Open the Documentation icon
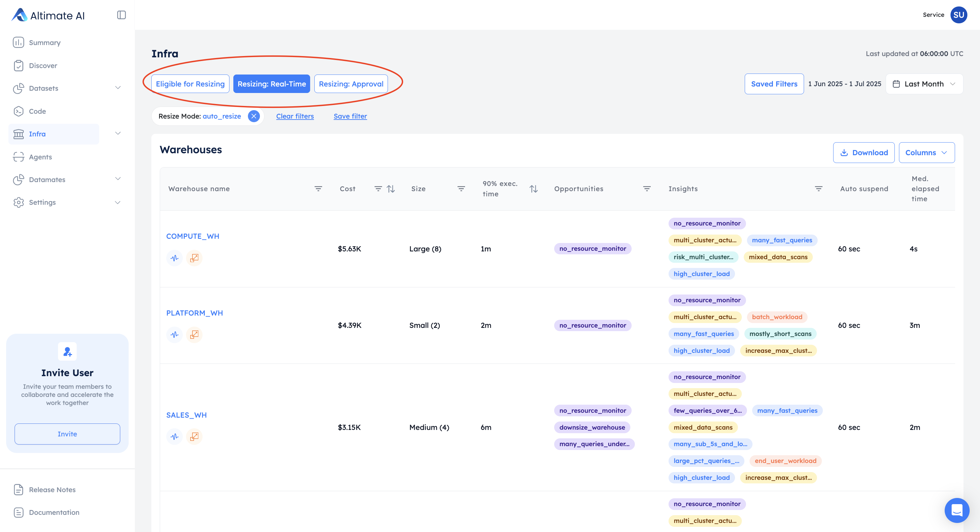 (x=18, y=512)
